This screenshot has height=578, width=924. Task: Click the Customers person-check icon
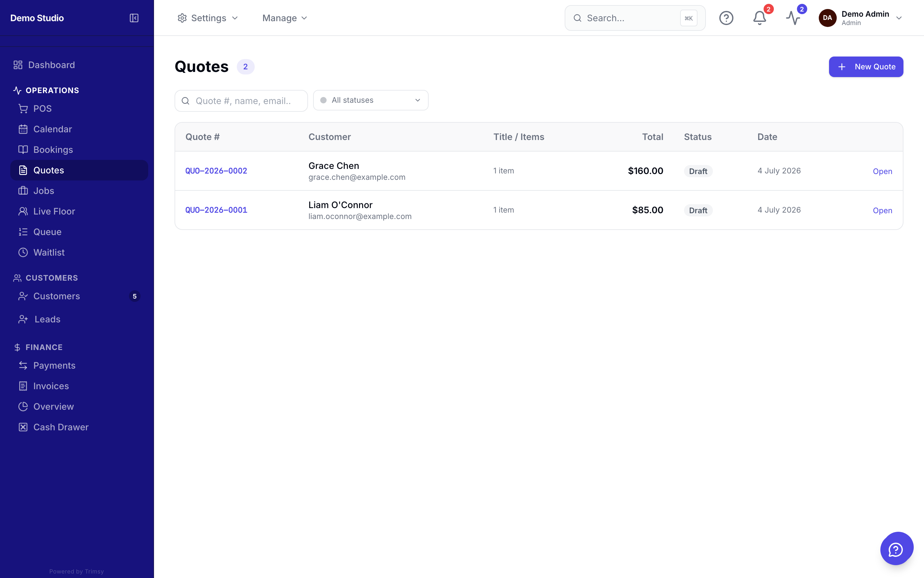(x=23, y=296)
